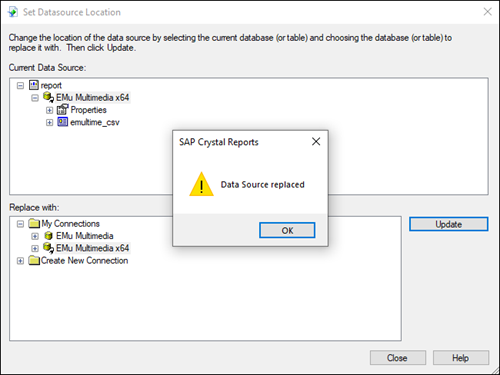The width and height of the screenshot is (500, 375).
Task: Close the SAP Crystal Reports message box
Action: (x=316, y=142)
